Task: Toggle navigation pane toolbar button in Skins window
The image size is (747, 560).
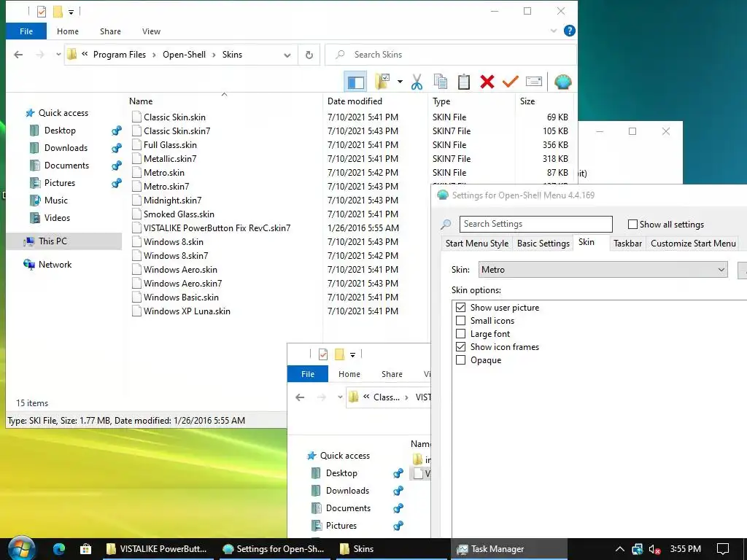Action: click(x=355, y=82)
